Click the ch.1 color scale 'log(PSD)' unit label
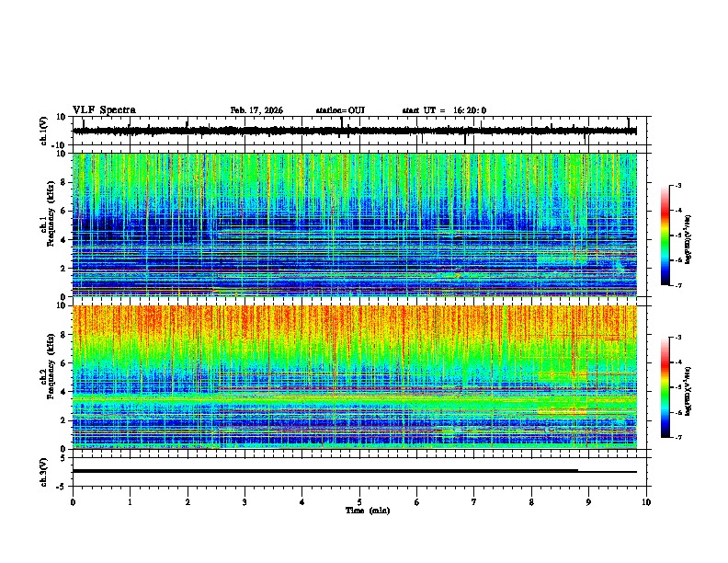The height and width of the screenshot is (563, 728). [x=688, y=240]
